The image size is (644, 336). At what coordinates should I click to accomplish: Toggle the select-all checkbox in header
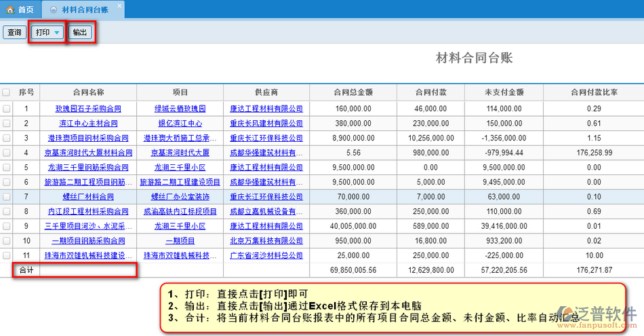[6, 92]
